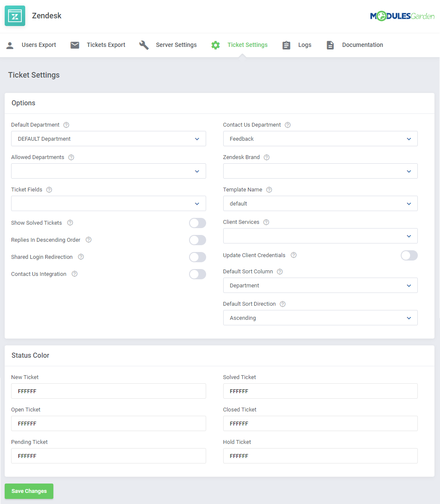Enable Replies In Descending Order toggle
Screen dimensions: 440x504
pyautogui.click(x=198, y=240)
